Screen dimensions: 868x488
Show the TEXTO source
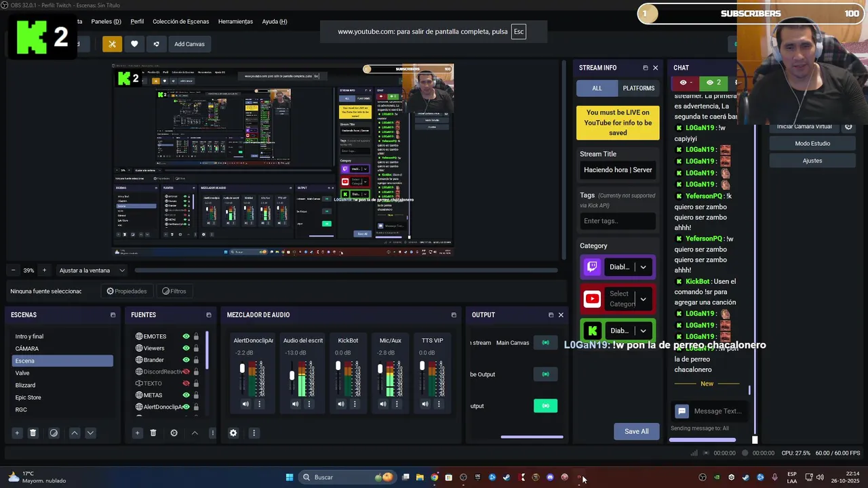tap(186, 384)
